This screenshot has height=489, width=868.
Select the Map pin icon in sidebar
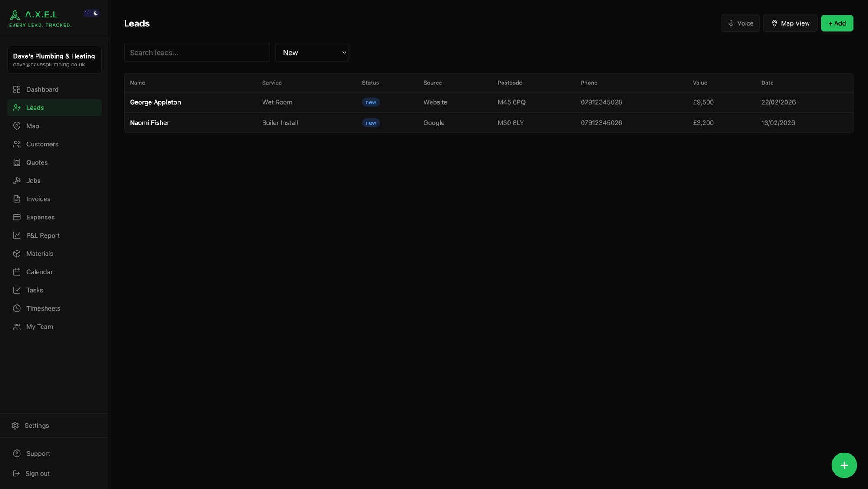(x=17, y=126)
